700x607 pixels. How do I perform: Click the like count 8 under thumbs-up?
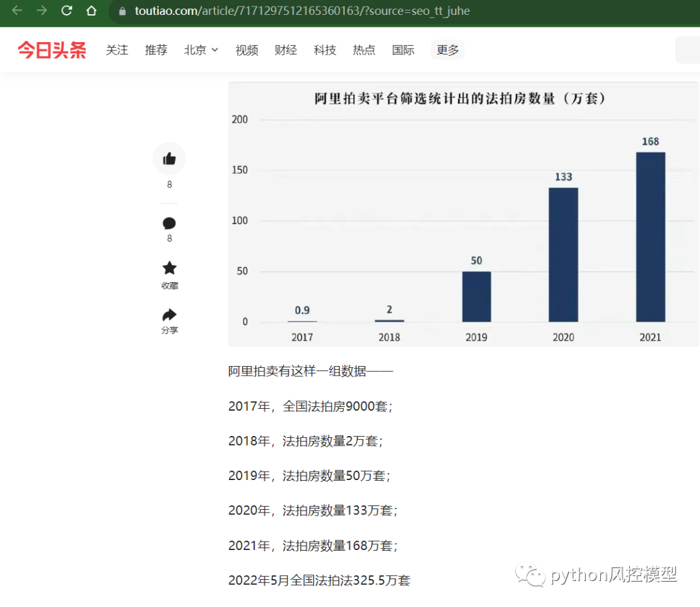(169, 185)
